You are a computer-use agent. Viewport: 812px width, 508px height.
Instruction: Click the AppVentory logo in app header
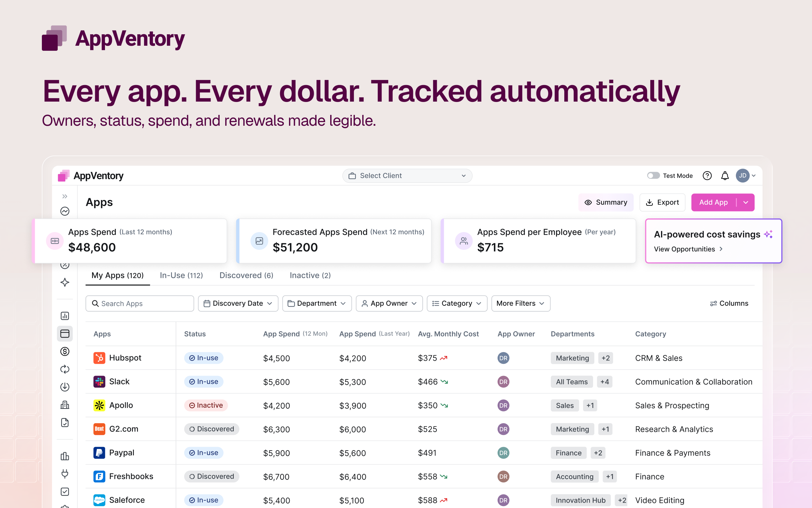coord(91,176)
